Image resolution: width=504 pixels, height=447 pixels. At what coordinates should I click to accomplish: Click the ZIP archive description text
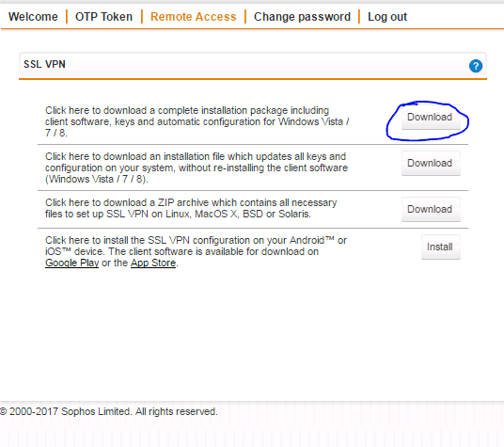tap(191, 208)
